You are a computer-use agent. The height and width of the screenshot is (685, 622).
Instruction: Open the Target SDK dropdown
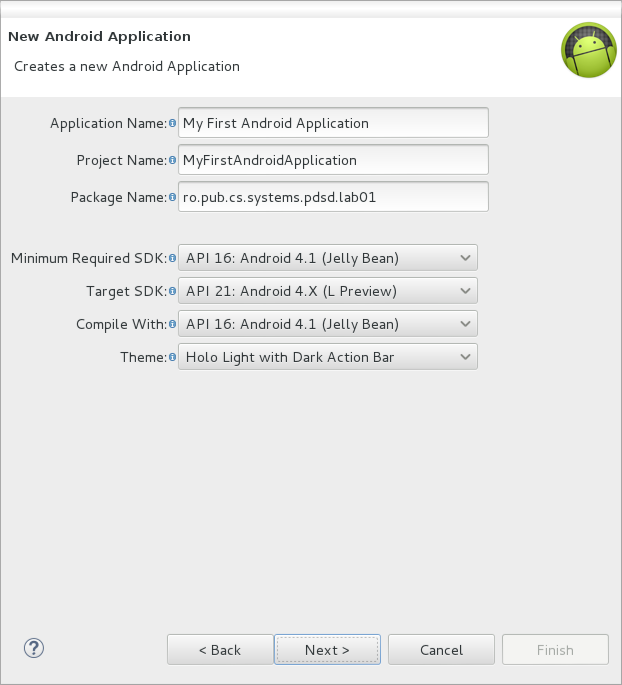click(328, 291)
